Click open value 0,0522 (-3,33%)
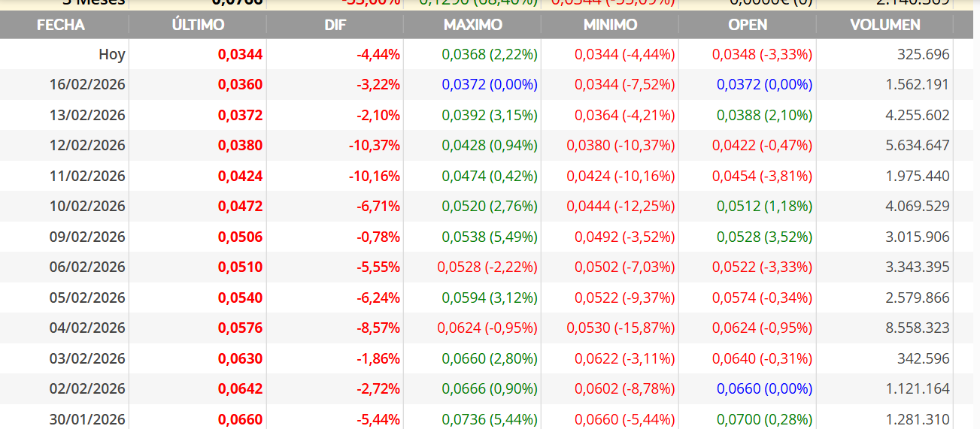 coord(763,267)
